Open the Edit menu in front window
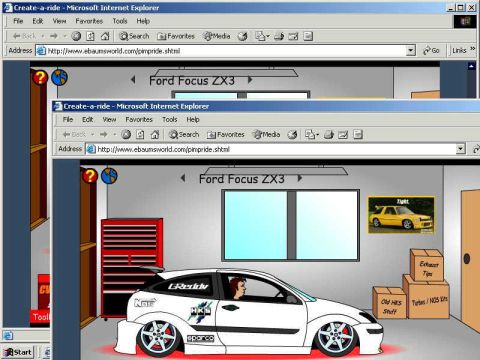Screen dimensions: 480x360 click(x=88, y=119)
